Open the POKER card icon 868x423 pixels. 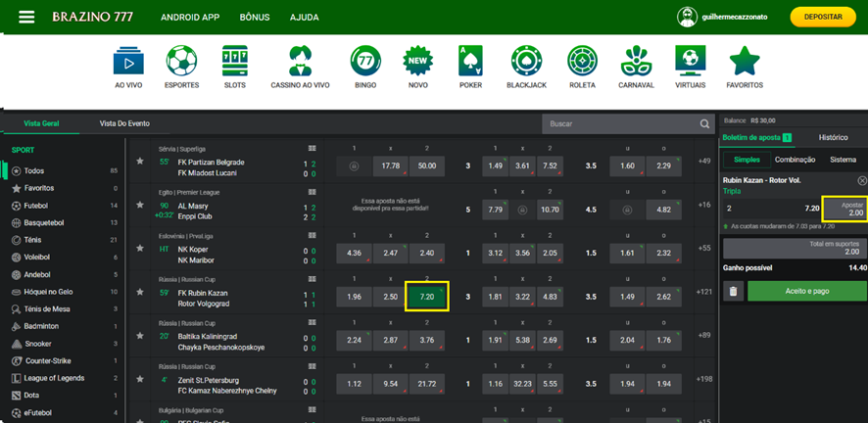coord(470,61)
